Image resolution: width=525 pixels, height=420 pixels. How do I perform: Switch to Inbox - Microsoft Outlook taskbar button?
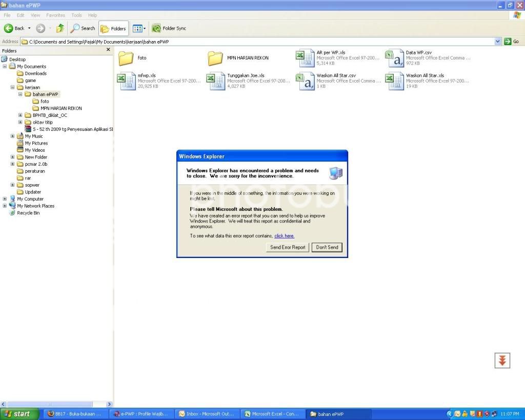[x=208, y=414]
